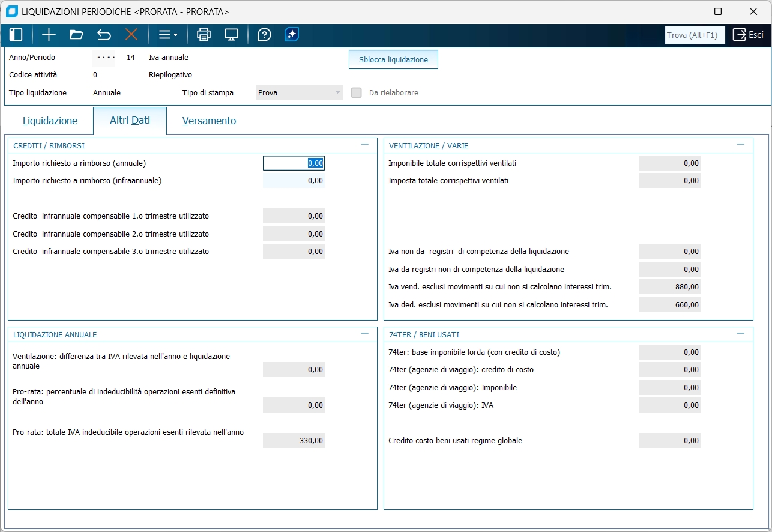Click the Sblocca liquidazione button

point(393,60)
